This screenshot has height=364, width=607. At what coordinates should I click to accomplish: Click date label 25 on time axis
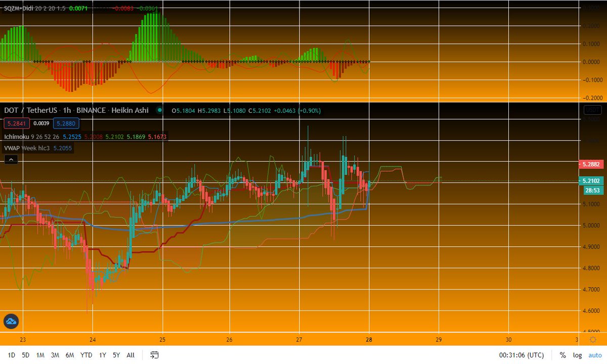point(162,339)
